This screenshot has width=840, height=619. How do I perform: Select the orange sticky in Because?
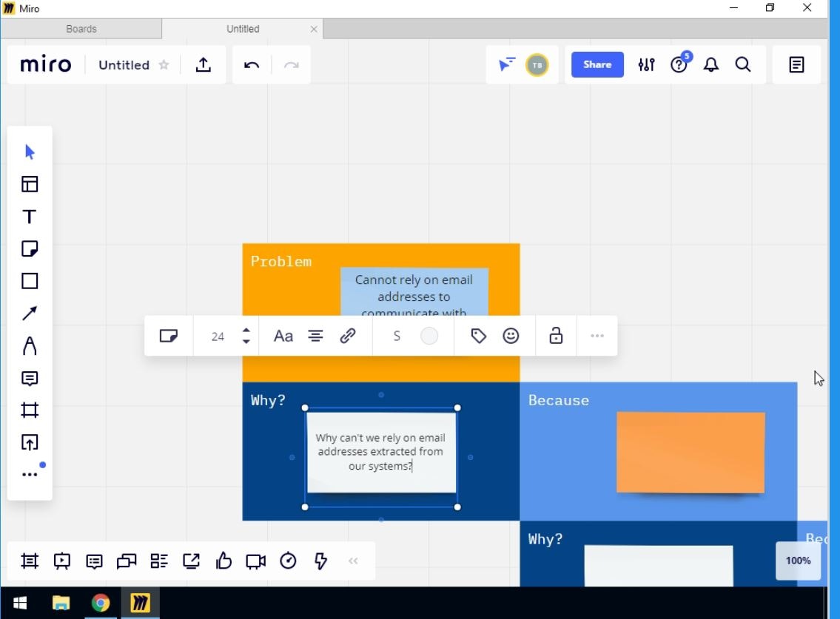691,453
